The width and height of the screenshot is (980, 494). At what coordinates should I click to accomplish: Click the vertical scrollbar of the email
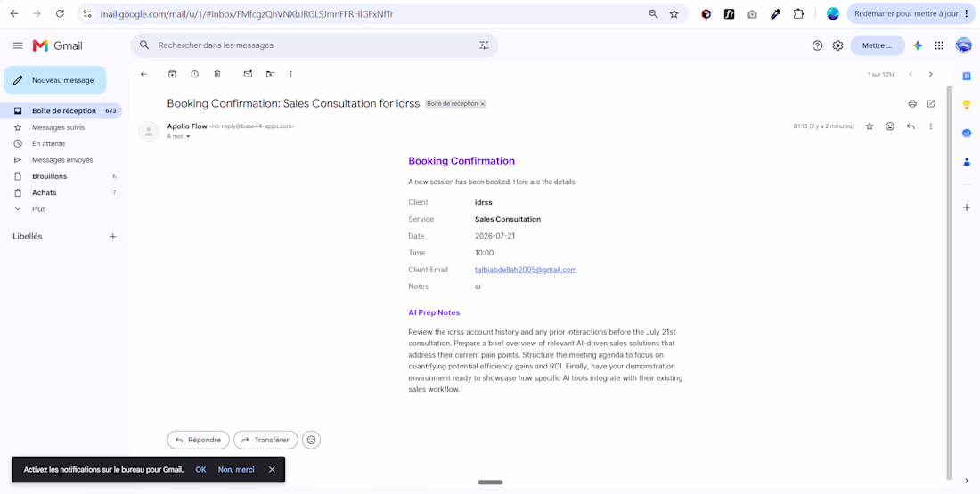tap(950, 281)
